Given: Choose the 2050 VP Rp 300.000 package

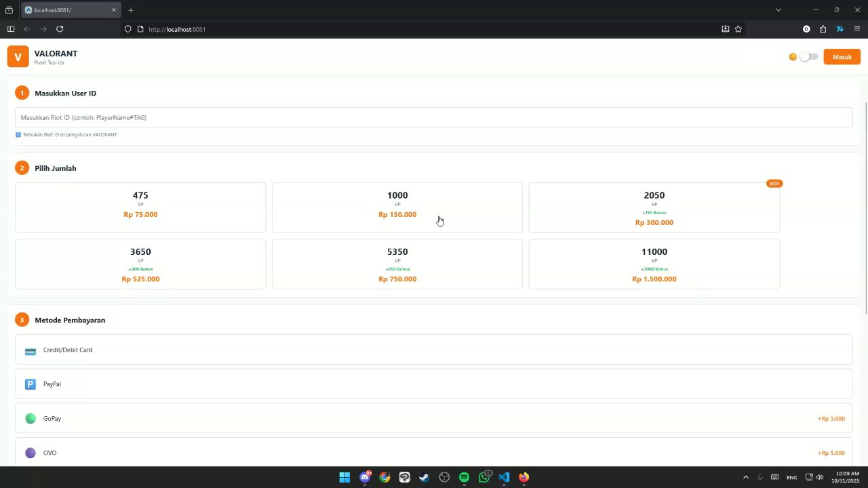Looking at the screenshot, I should click(654, 207).
